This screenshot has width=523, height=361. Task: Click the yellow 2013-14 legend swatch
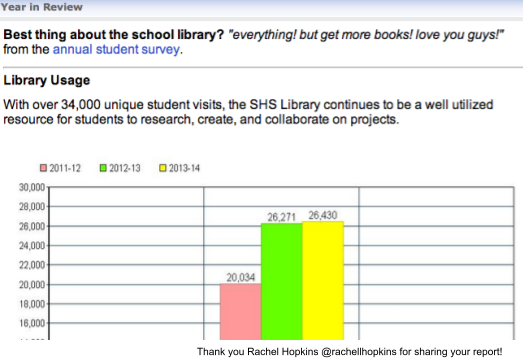coord(163,168)
